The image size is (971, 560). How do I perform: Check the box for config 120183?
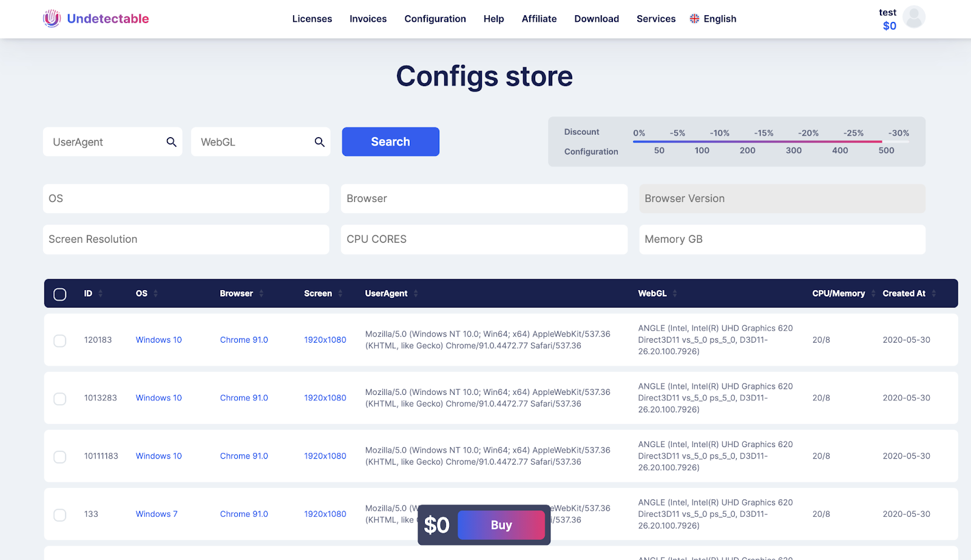tap(60, 341)
